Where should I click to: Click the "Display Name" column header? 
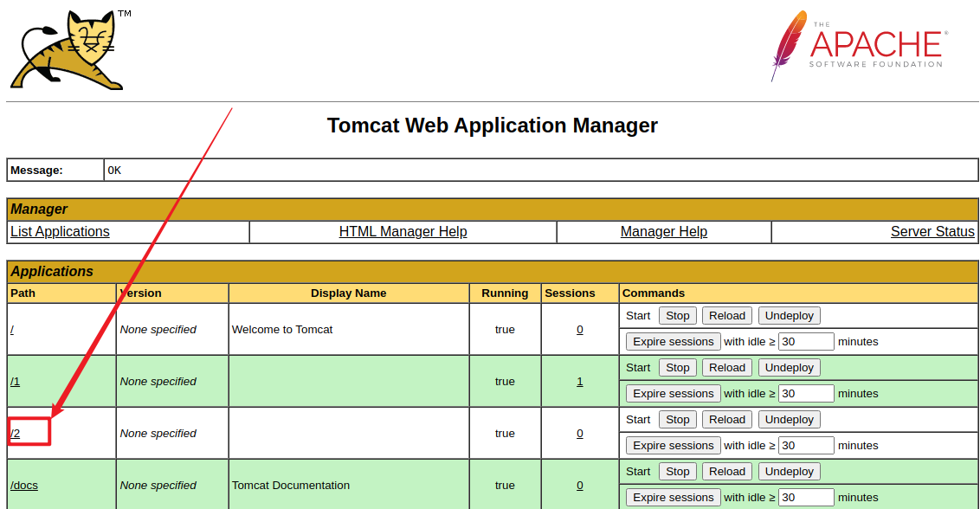click(349, 293)
